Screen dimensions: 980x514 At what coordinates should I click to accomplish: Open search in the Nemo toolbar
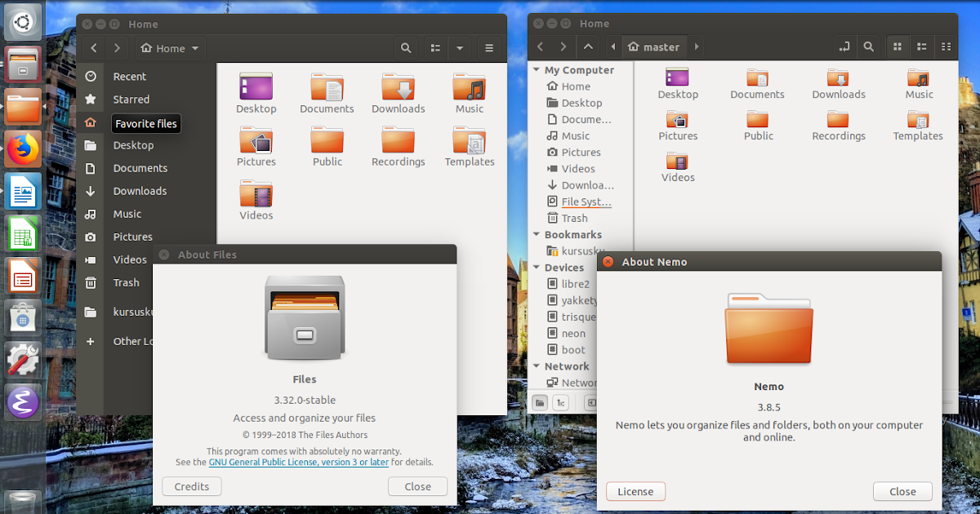click(x=868, y=47)
